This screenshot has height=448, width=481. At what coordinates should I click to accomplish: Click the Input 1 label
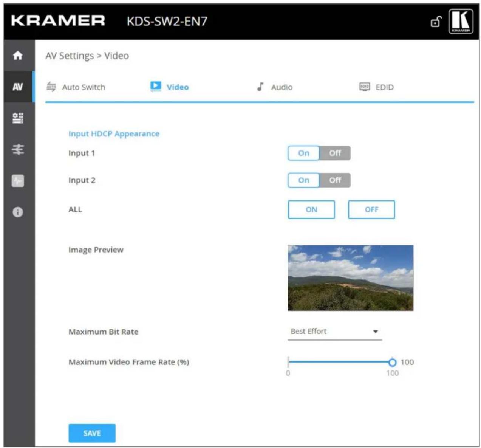pyautogui.click(x=82, y=153)
